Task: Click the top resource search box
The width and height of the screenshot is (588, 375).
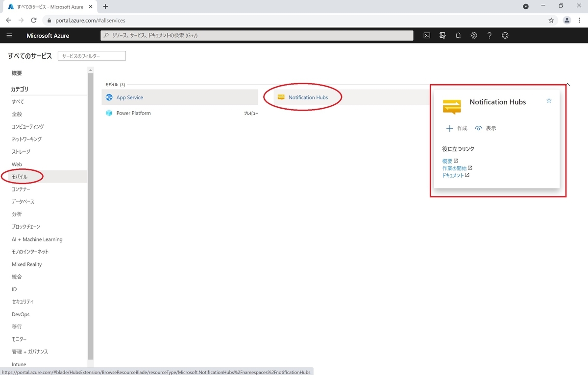Action: 257,35
